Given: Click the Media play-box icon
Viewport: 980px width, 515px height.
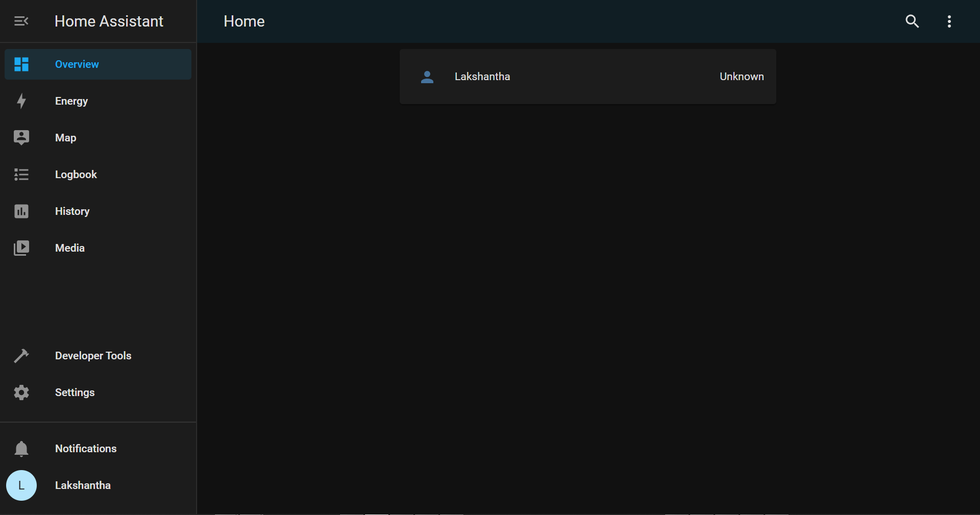Looking at the screenshot, I should (21, 248).
